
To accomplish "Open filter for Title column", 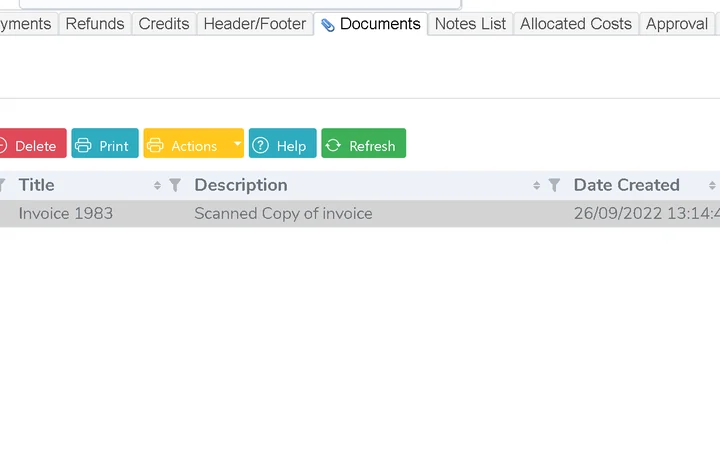I will tap(175, 185).
